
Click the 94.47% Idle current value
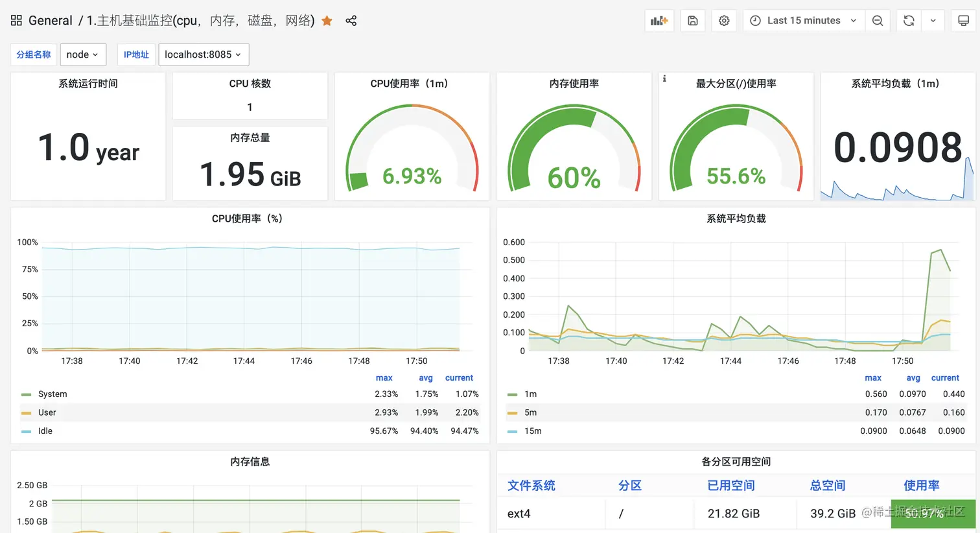coord(465,431)
